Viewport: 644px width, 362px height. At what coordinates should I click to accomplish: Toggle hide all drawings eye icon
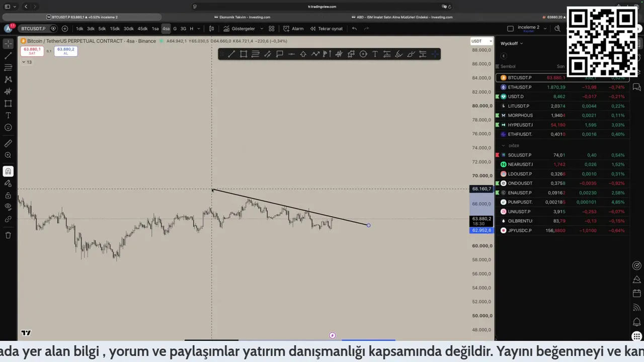tap(8, 207)
